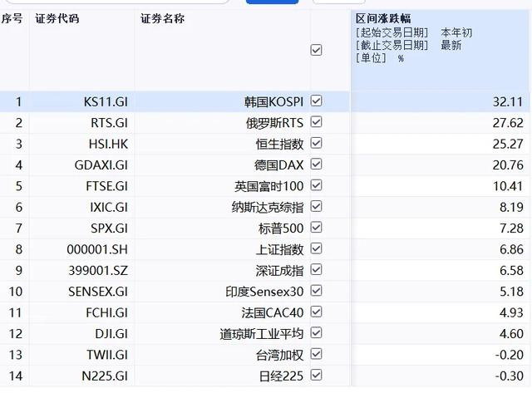Uncheck the 标普500 row checkbox
The image size is (532, 393).
click(316, 228)
